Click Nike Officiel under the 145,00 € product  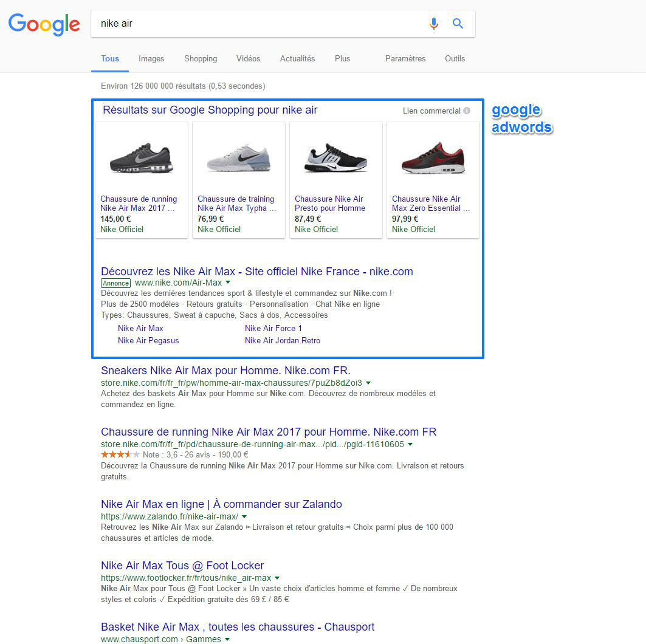(122, 230)
